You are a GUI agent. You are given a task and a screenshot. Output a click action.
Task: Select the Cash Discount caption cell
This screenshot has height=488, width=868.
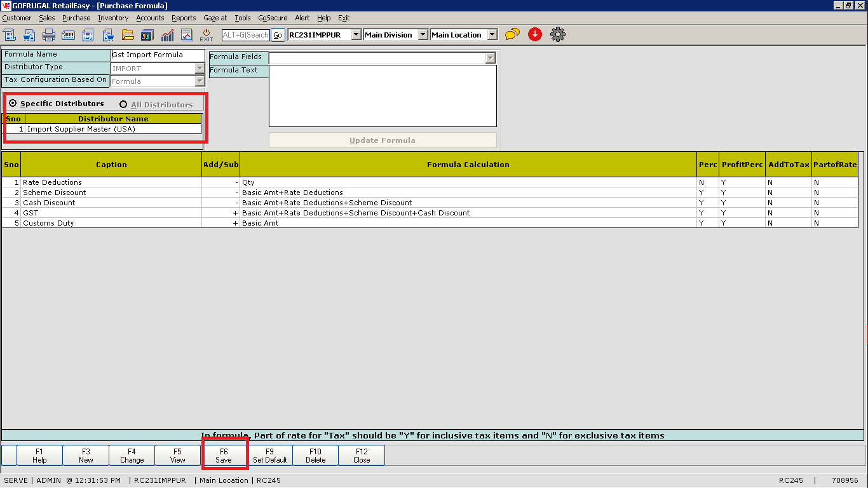(111, 203)
